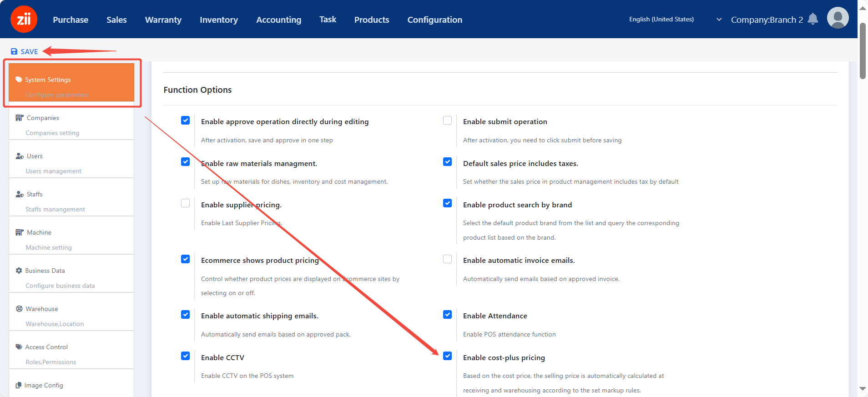Toggle Enable product search by brand
The height and width of the screenshot is (397, 868).
(447, 203)
